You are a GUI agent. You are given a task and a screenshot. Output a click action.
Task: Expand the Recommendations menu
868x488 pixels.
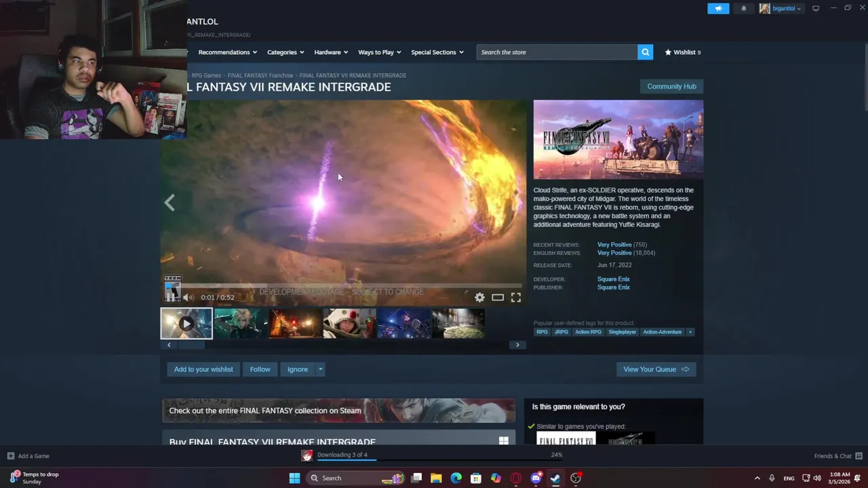pyautogui.click(x=228, y=52)
